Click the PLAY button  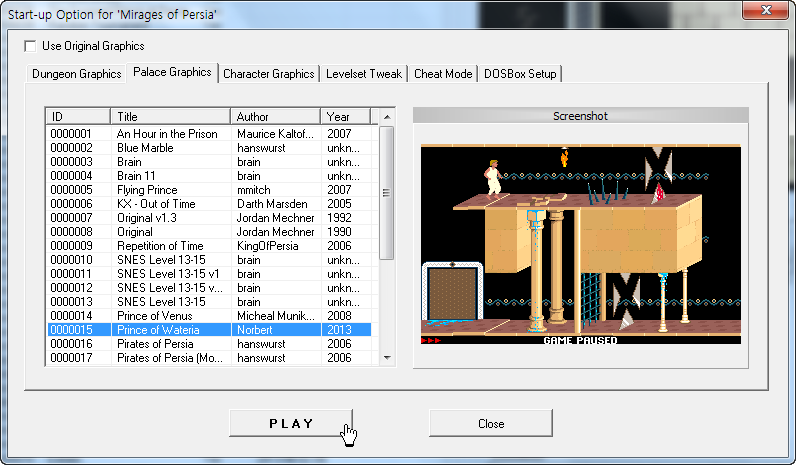291,423
